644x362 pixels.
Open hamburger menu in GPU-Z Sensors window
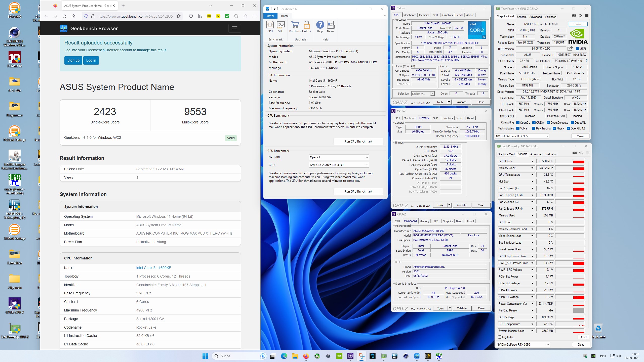pos(588,153)
